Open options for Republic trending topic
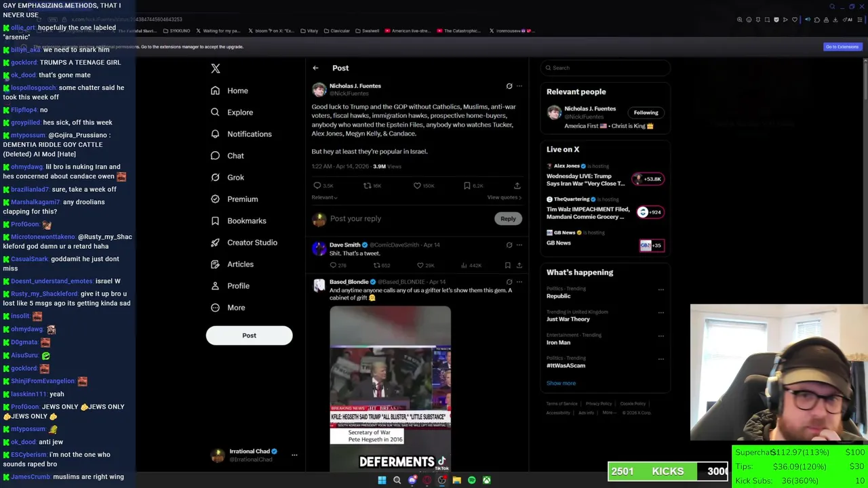This screenshot has height=488, width=868. click(x=660, y=289)
